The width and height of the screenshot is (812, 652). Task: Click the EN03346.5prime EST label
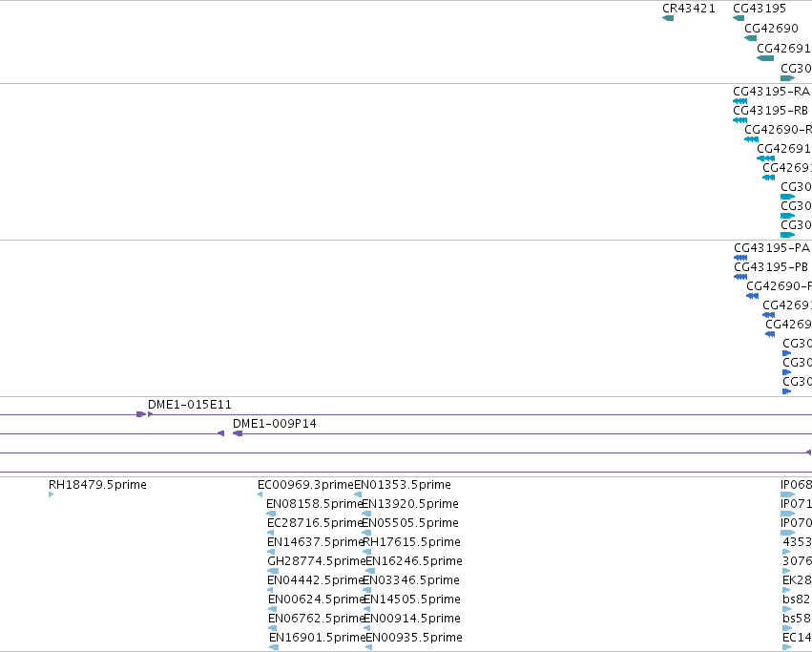(411, 581)
